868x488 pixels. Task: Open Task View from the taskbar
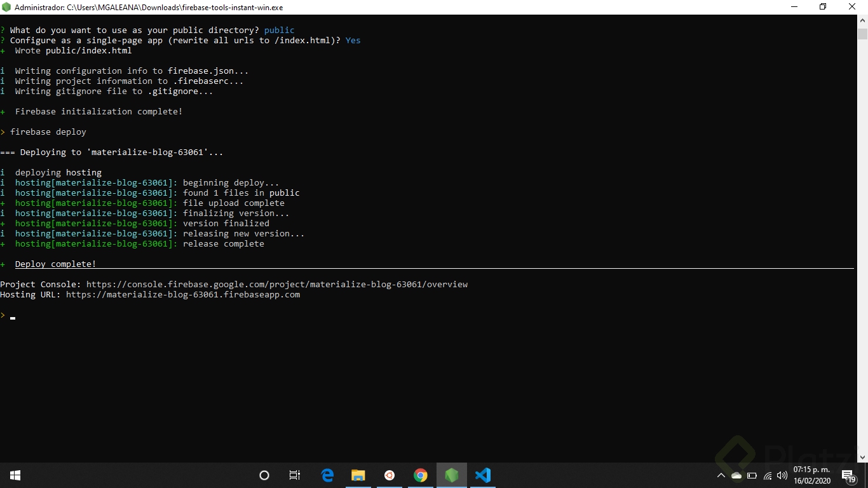pyautogui.click(x=295, y=475)
